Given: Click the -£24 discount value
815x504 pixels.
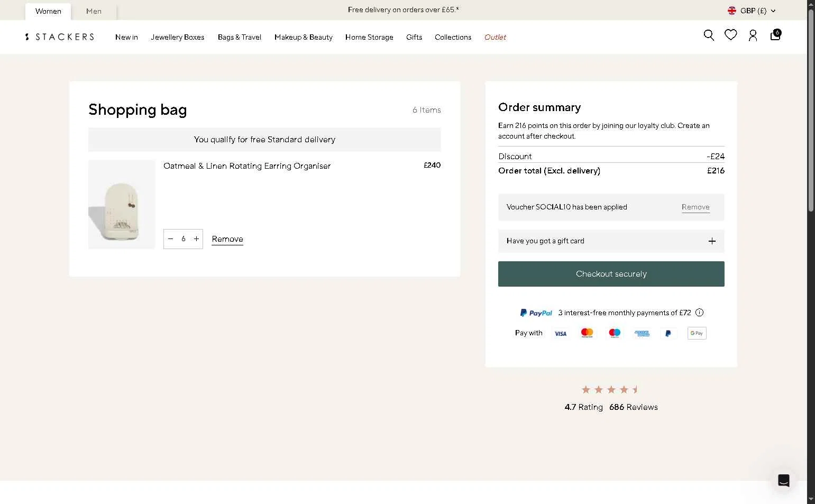Looking at the screenshot, I should click(x=716, y=157).
